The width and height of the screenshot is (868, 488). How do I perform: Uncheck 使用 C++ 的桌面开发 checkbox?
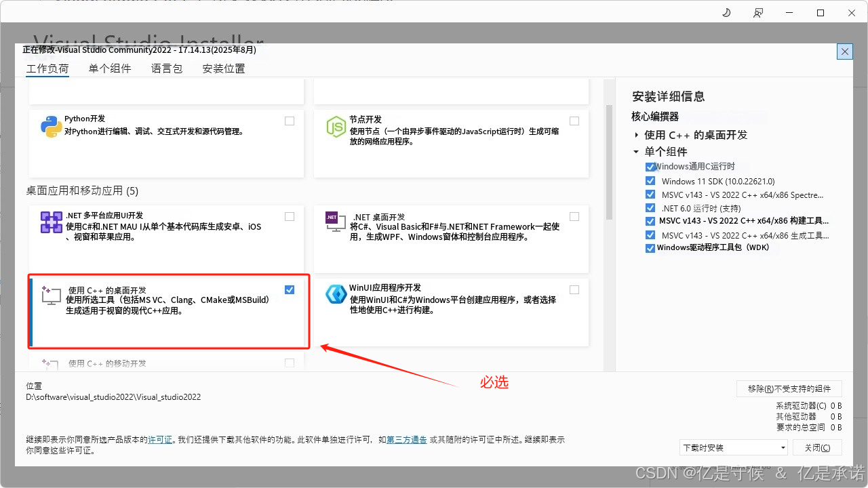[x=290, y=289]
